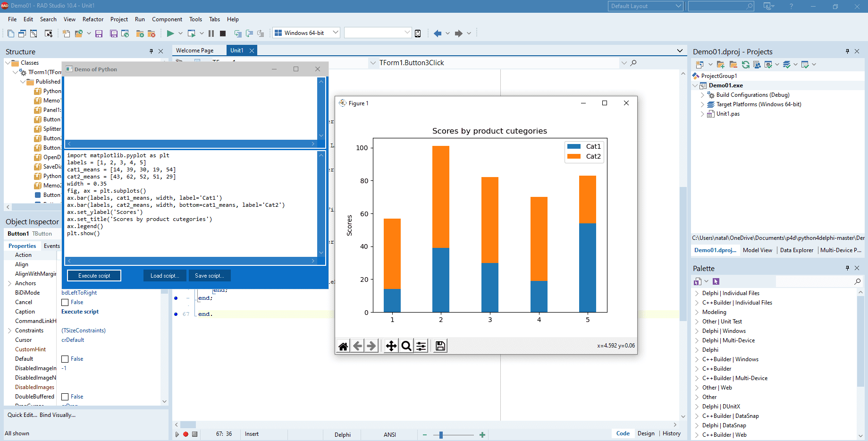Image resolution: width=868 pixels, height=441 pixels.
Task: Switch to the Welcome Page tab
Action: (x=194, y=50)
